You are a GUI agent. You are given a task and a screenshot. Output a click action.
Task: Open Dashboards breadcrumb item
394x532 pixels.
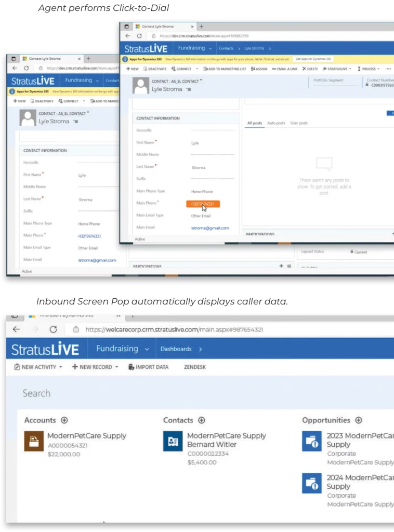tap(176, 349)
